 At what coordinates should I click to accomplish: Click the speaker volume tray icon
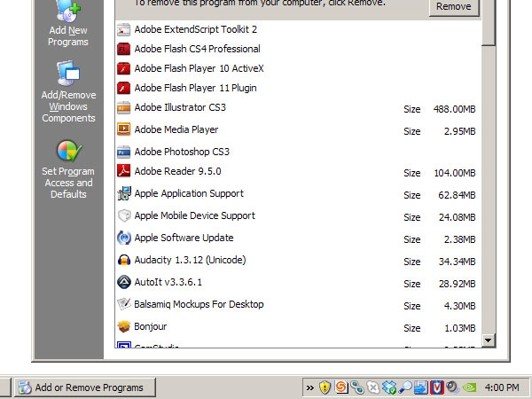click(x=453, y=387)
